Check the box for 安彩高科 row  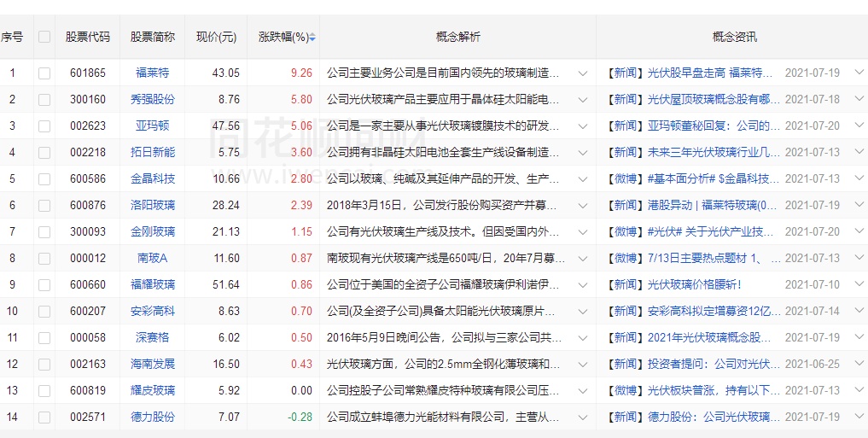(x=44, y=311)
